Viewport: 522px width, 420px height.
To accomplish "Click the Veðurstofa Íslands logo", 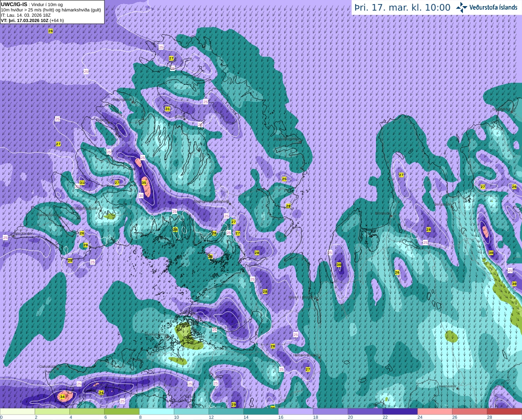I will [488, 7].
